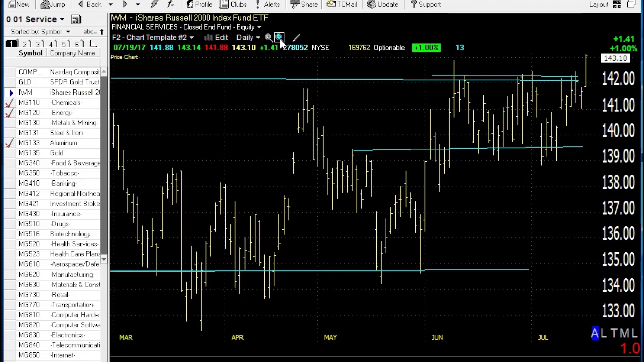The height and width of the screenshot is (362, 644).
Task: Open the forward history dropdown arrow
Action: pyautogui.click(x=137, y=5)
